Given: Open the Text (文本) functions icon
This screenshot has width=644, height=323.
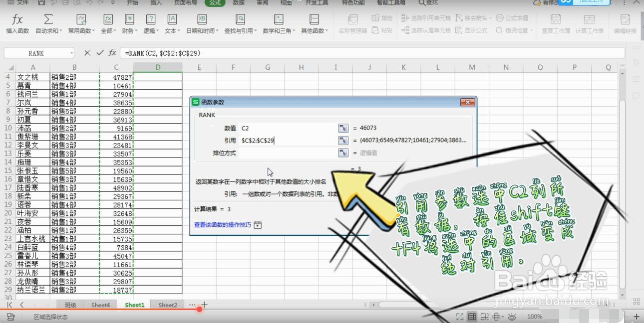Looking at the screenshot, I should pos(172,19).
